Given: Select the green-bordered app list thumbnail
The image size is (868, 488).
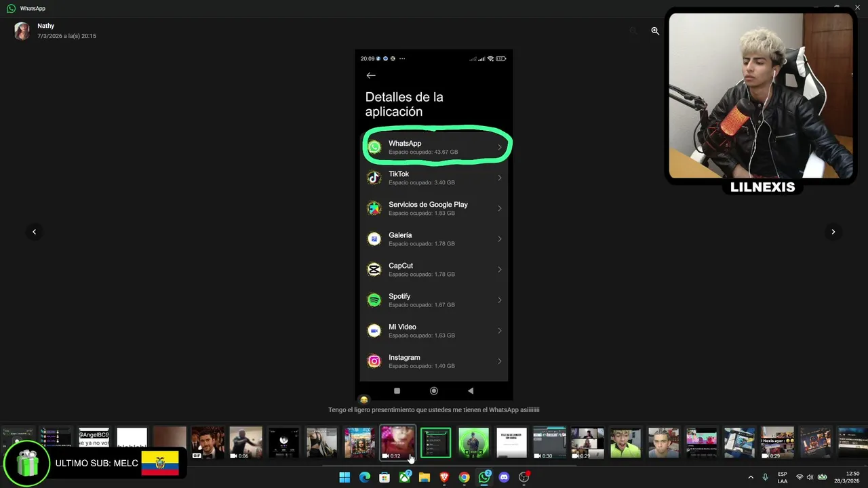Looking at the screenshot, I should point(435,443).
